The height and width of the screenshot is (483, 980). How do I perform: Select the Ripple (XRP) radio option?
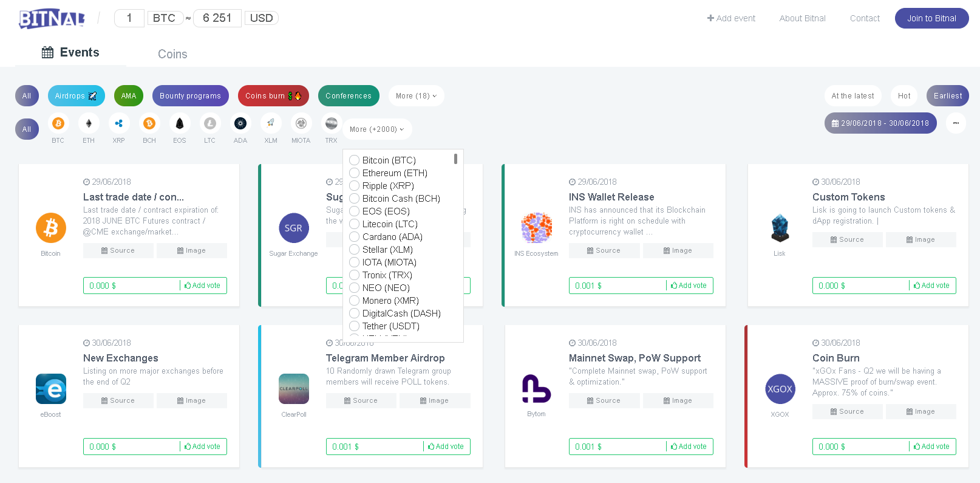click(x=355, y=186)
